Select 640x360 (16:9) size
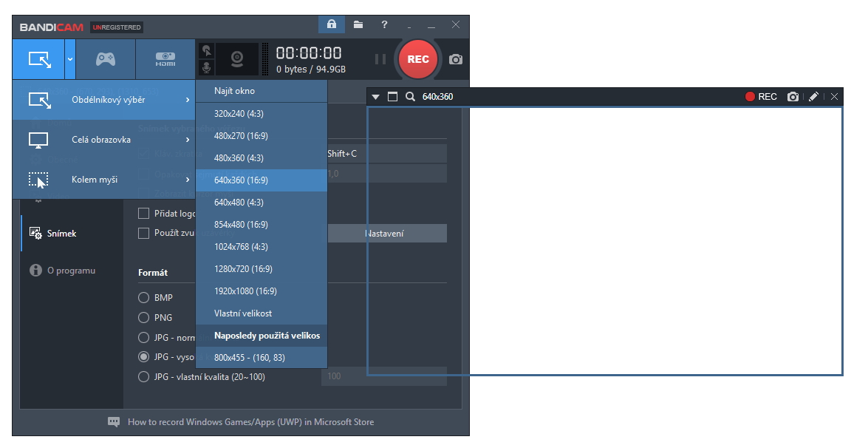This screenshot has height=448, width=868. point(262,180)
